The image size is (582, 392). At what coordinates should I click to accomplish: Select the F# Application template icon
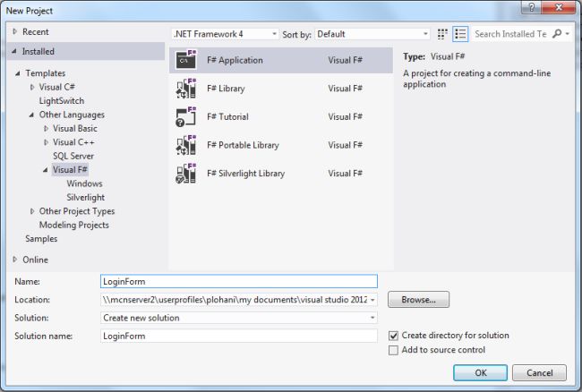point(186,60)
